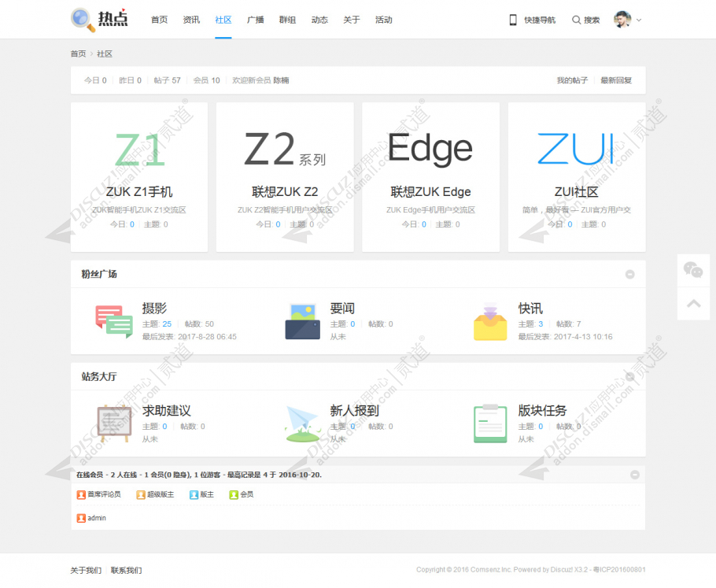Click the 社区 breadcrumb link
Viewport: 716px width, 588px height.
[x=105, y=54]
